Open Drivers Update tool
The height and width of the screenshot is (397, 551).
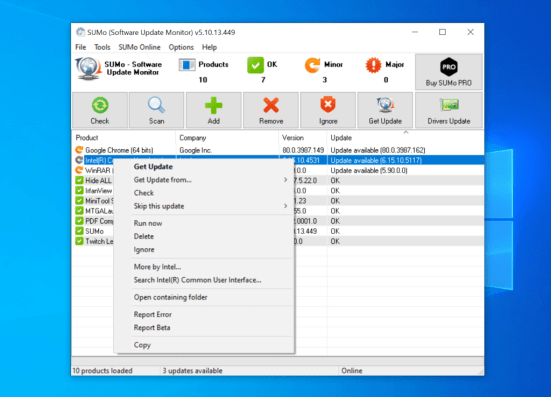(449, 110)
